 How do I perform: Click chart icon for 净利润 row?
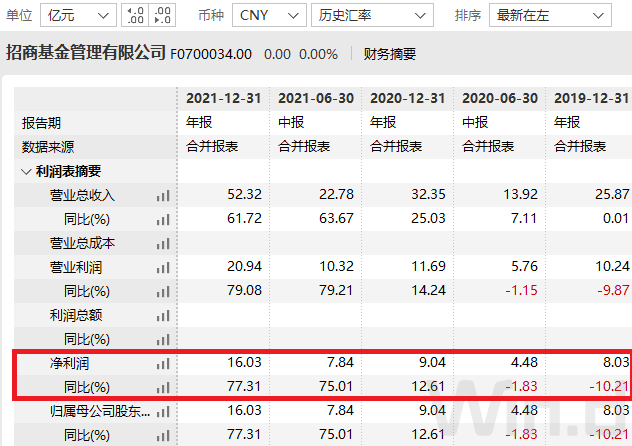pyautogui.click(x=163, y=364)
